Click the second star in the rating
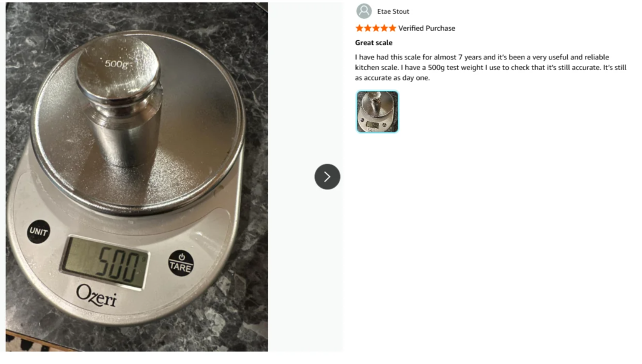Screen dimensions: 642x364 (x=367, y=28)
